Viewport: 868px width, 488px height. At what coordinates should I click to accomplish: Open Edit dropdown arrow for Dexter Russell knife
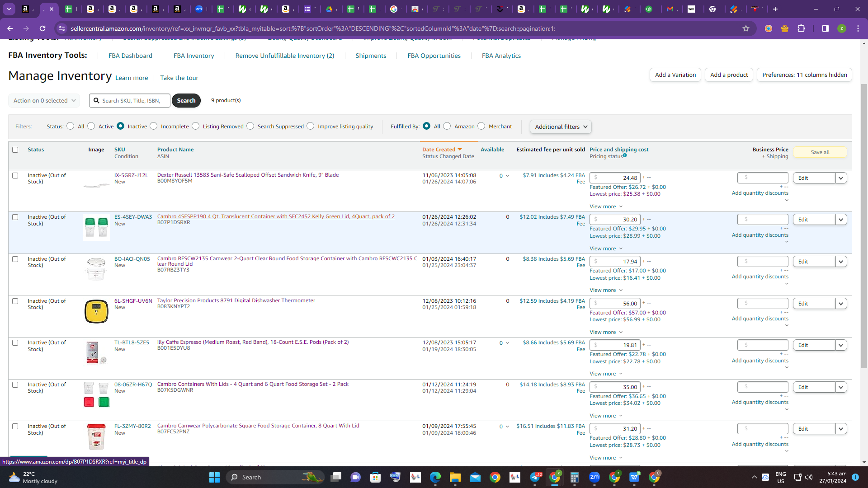pos(841,178)
